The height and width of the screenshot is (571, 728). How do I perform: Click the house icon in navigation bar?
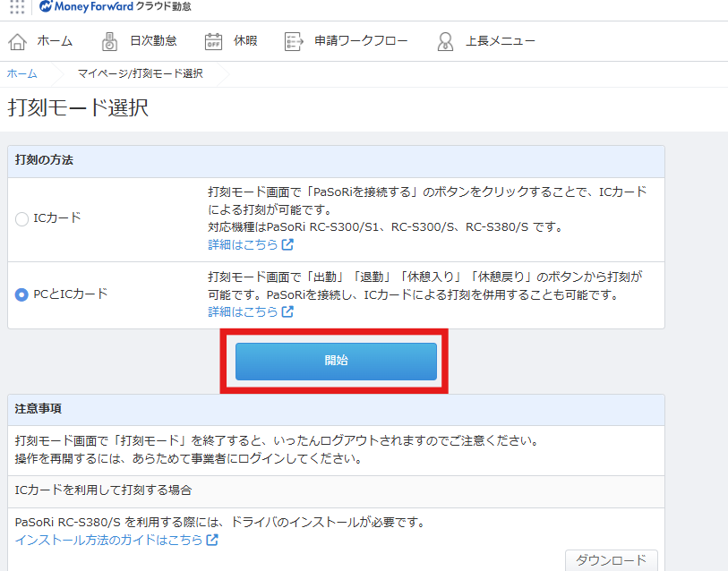coord(17,41)
